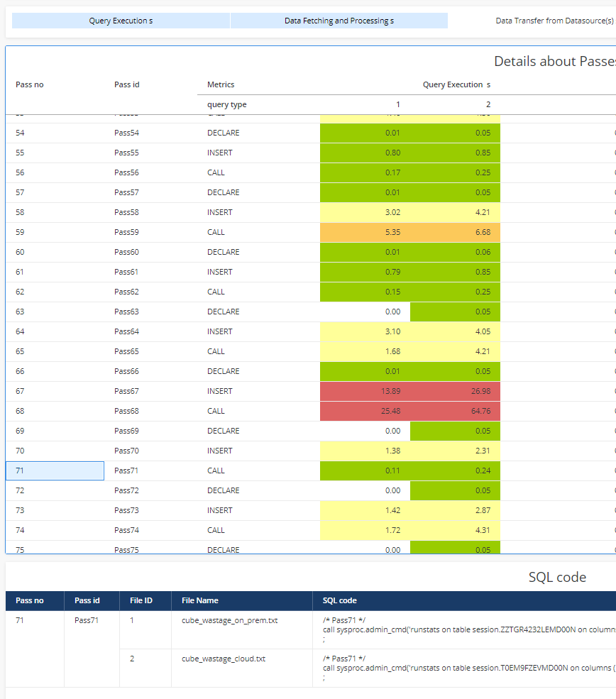This screenshot has height=699, width=616.
Task: Click the Pass id column header
Action: [x=126, y=84]
